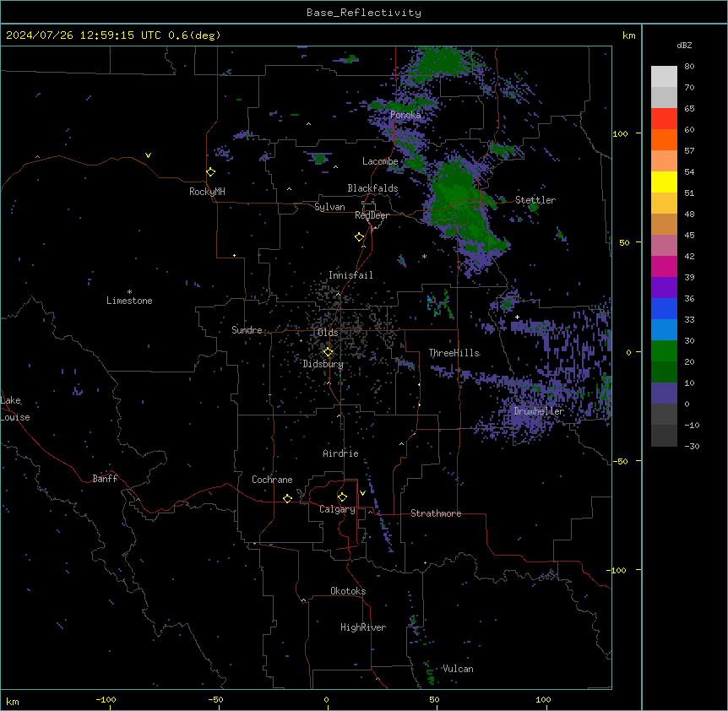Select the HighRiver label
This screenshot has height=711, width=728.
363,627
